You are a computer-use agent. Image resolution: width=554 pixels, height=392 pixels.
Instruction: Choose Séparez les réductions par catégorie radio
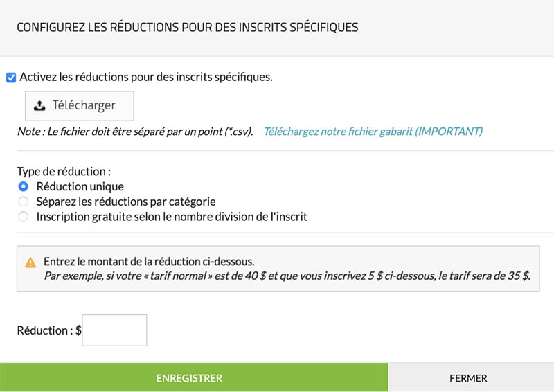24,202
